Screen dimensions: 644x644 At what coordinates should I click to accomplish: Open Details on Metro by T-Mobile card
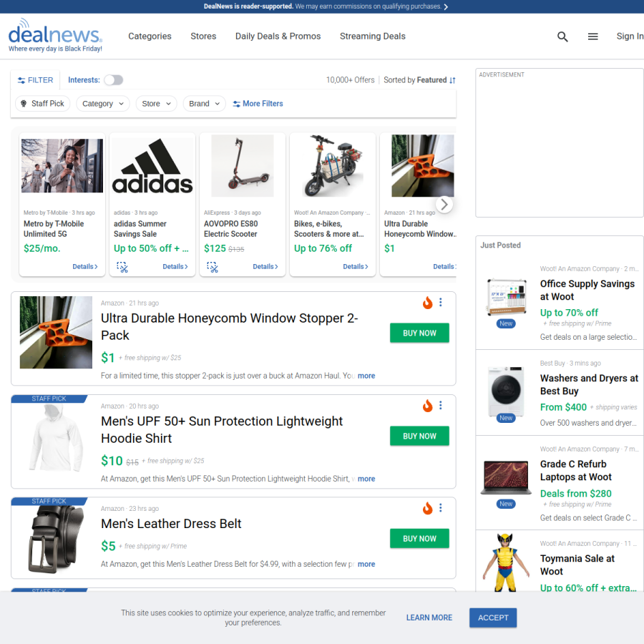(x=85, y=267)
